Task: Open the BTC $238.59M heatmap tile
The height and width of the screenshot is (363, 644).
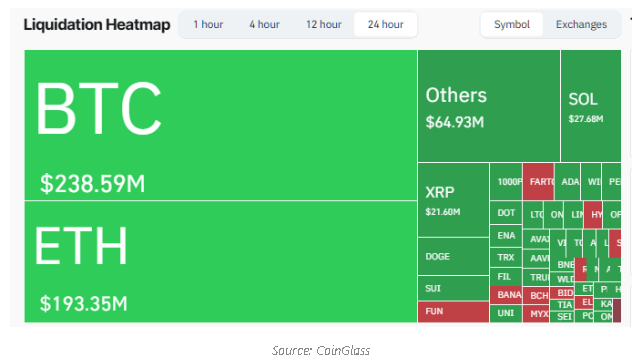Action: click(x=221, y=125)
